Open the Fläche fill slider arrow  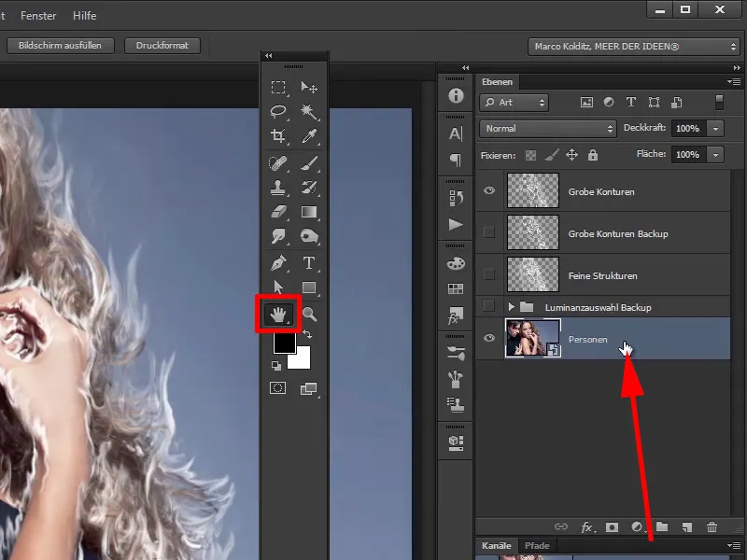point(715,155)
